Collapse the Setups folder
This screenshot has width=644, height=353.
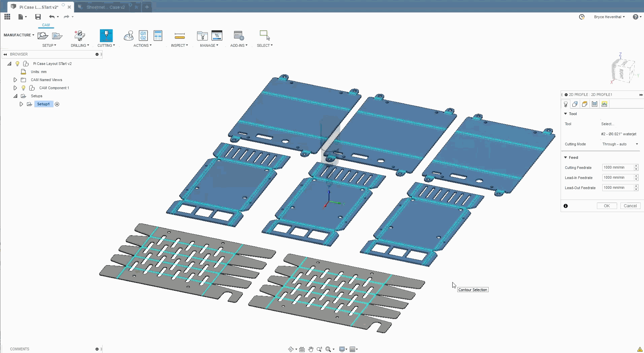[x=15, y=96]
